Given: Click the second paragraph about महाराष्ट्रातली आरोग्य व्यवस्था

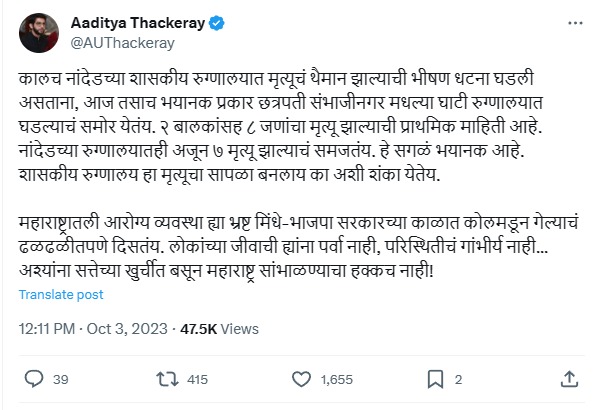Looking at the screenshot, I should click(298, 247).
